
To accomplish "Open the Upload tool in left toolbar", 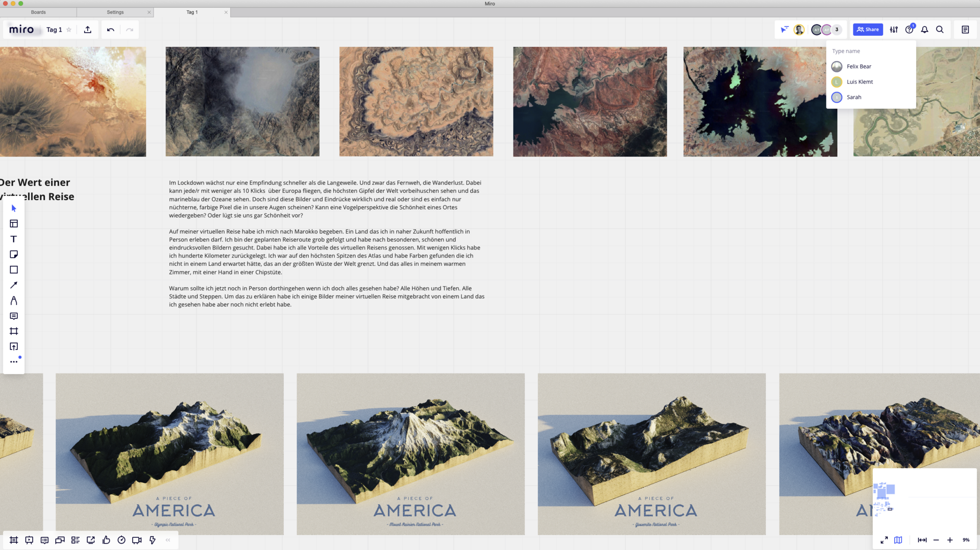I will [x=14, y=346].
